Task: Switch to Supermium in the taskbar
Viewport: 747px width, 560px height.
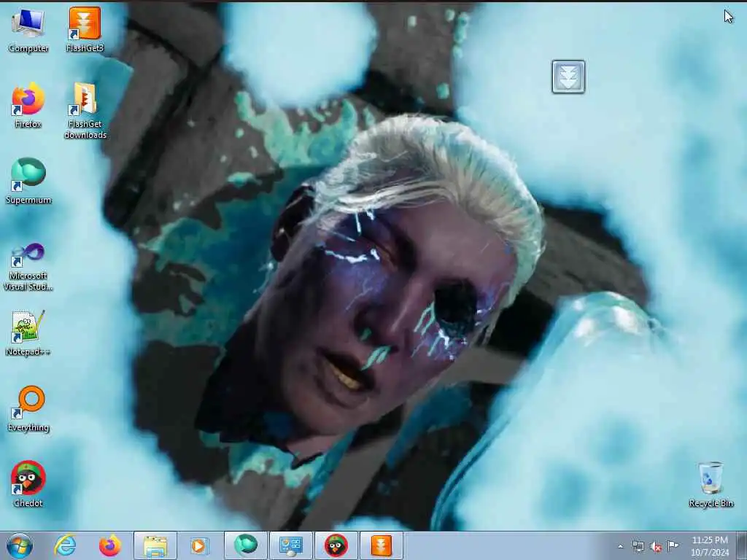Action: click(246, 545)
